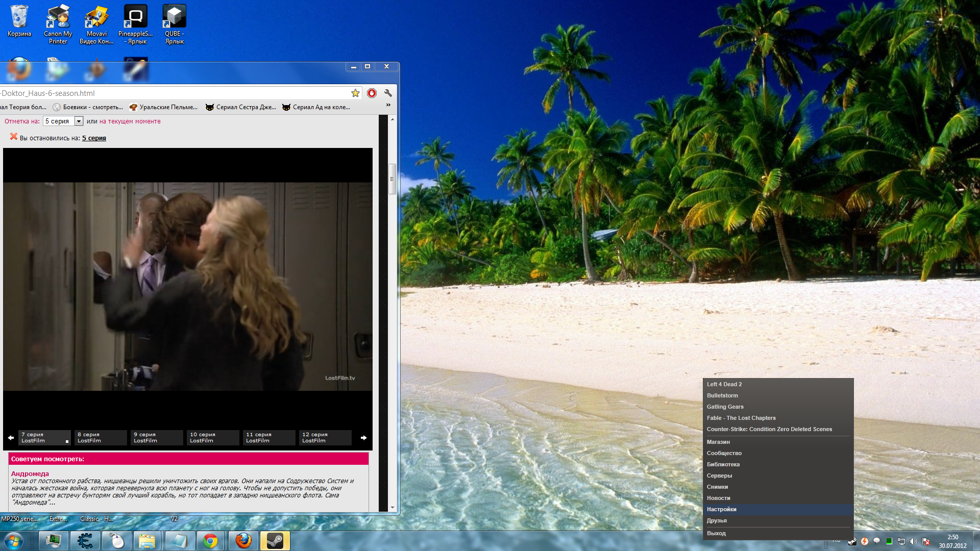Screen dimensions: 980x551
Task: Open the Сериал Сестра Дже... bookmark
Action: [241, 107]
